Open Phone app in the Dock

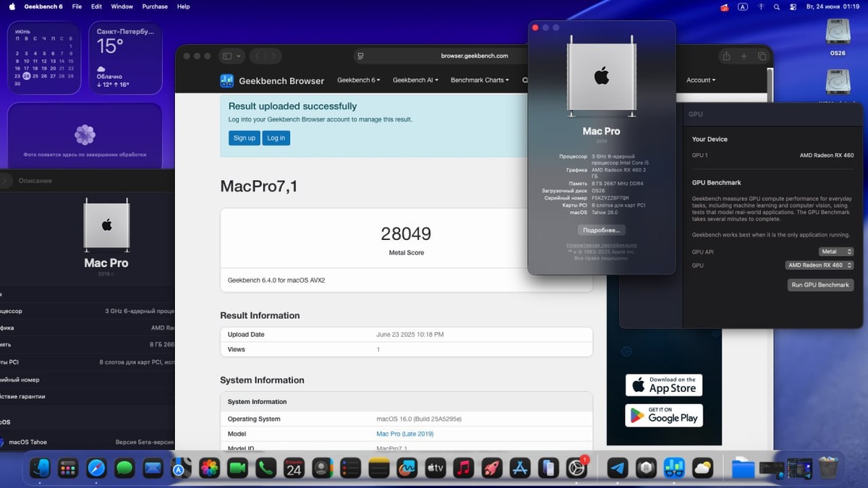click(265, 468)
